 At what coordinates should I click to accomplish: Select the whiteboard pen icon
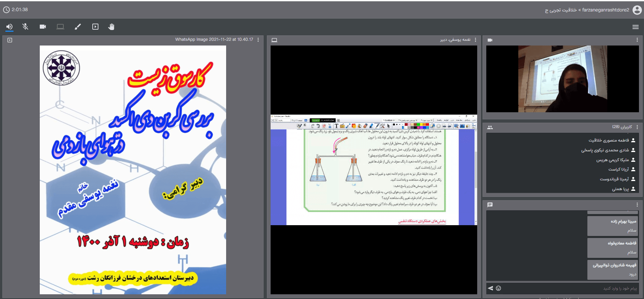pyautogui.click(x=78, y=27)
